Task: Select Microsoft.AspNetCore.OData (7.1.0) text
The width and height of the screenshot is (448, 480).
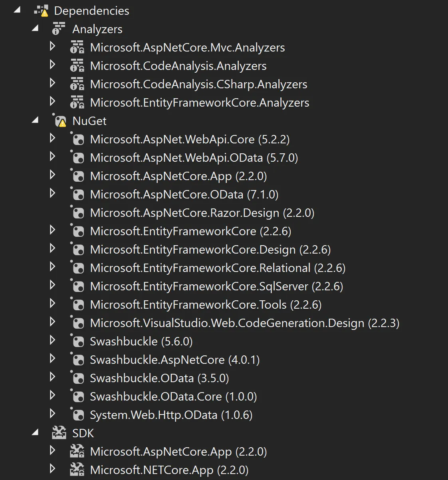Action: click(184, 194)
